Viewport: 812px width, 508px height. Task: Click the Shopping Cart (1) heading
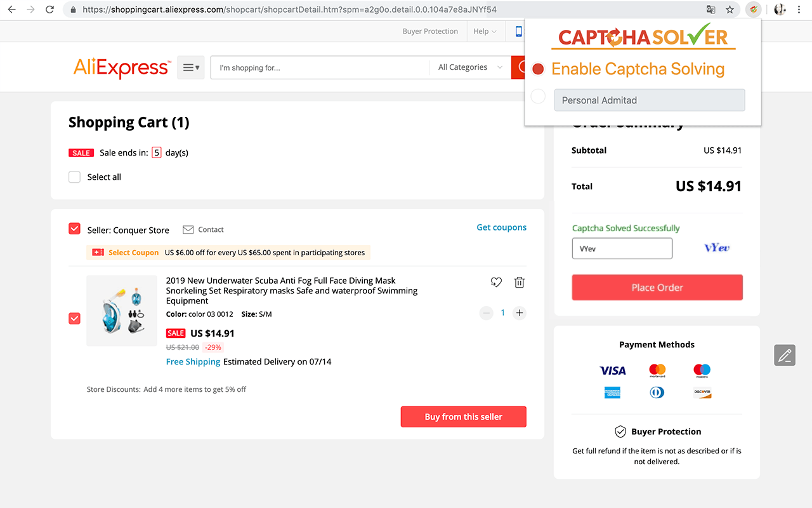click(129, 122)
